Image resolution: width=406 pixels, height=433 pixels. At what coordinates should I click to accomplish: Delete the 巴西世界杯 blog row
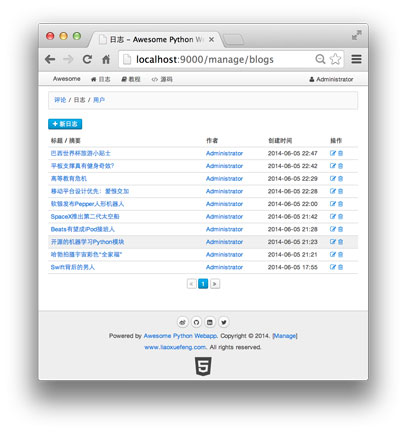(340, 153)
